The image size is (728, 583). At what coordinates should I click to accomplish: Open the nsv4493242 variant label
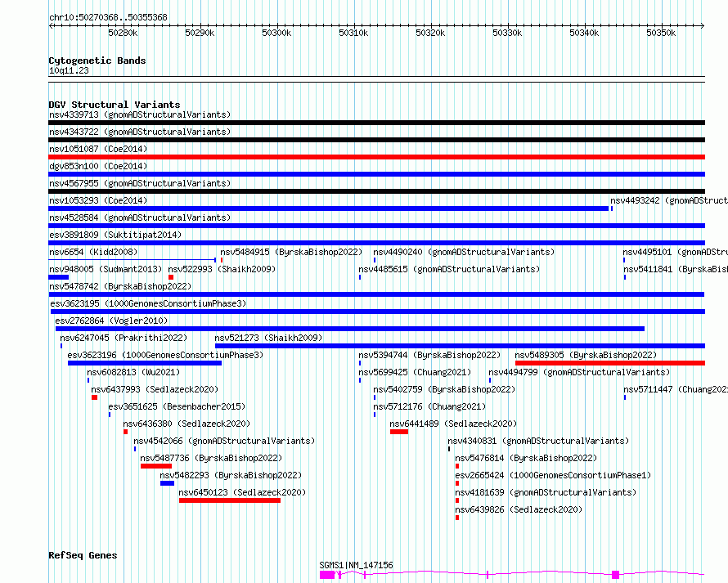point(669,200)
